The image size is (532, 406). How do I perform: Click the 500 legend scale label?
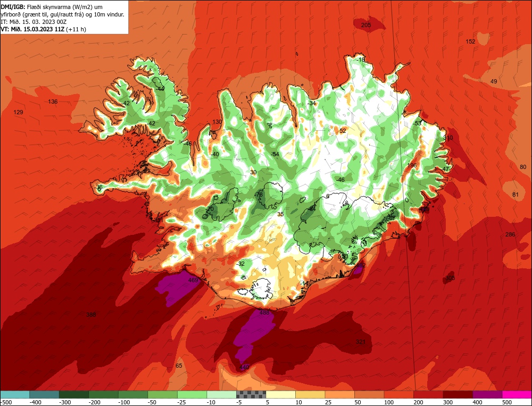pyautogui.click(x=506, y=402)
